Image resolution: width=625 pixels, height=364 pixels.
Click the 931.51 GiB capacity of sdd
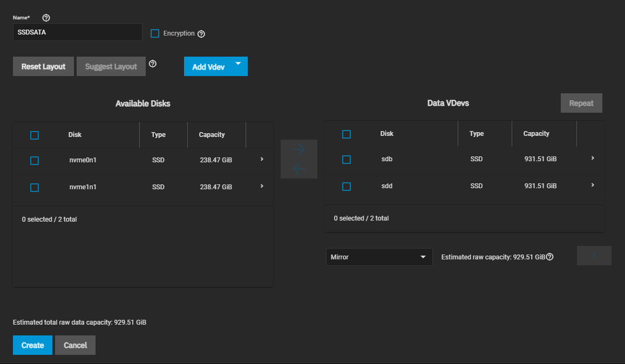coord(540,186)
